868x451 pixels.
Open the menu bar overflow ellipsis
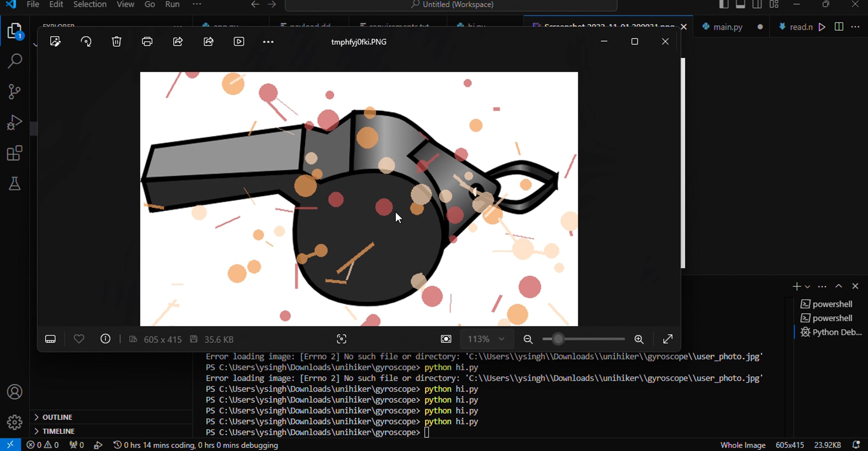point(197,4)
